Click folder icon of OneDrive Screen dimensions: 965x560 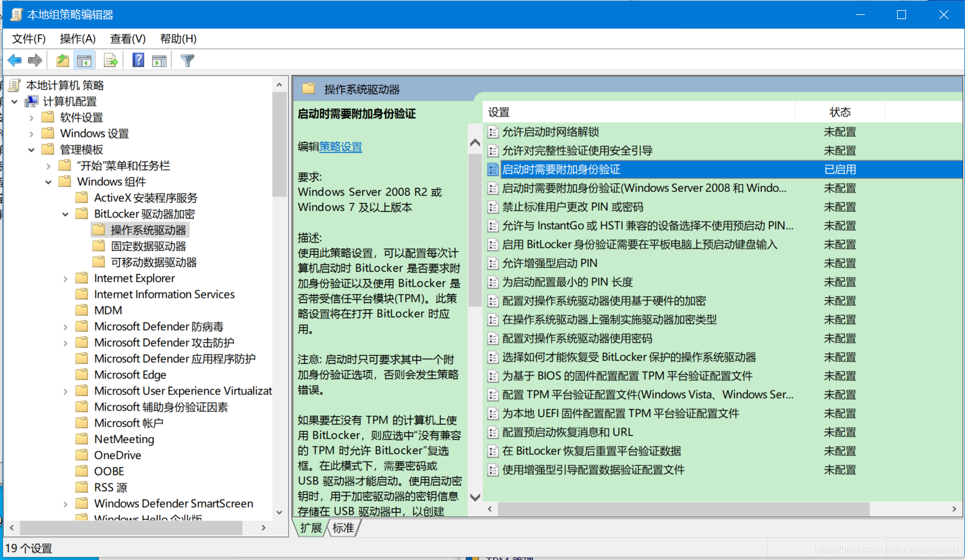coord(82,455)
